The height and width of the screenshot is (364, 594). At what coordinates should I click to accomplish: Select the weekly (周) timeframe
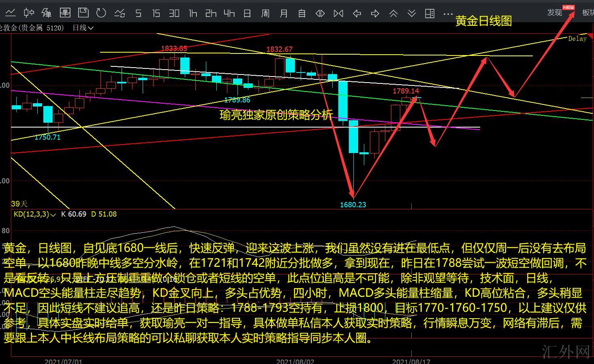(265, 14)
